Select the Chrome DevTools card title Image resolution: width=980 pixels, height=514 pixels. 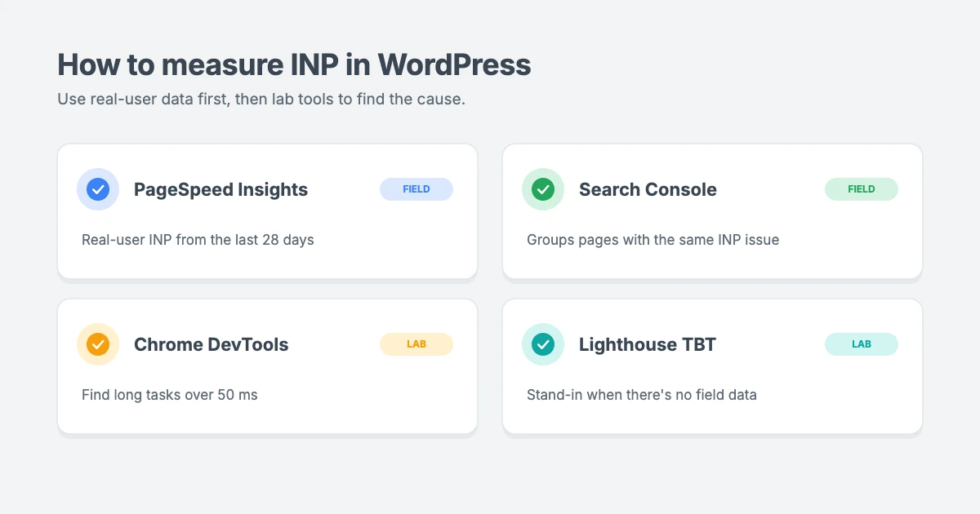pyautogui.click(x=211, y=344)
